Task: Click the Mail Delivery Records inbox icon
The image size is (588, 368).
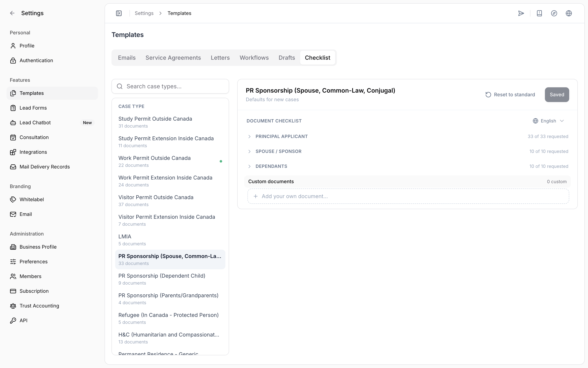Action: point(13,167)
